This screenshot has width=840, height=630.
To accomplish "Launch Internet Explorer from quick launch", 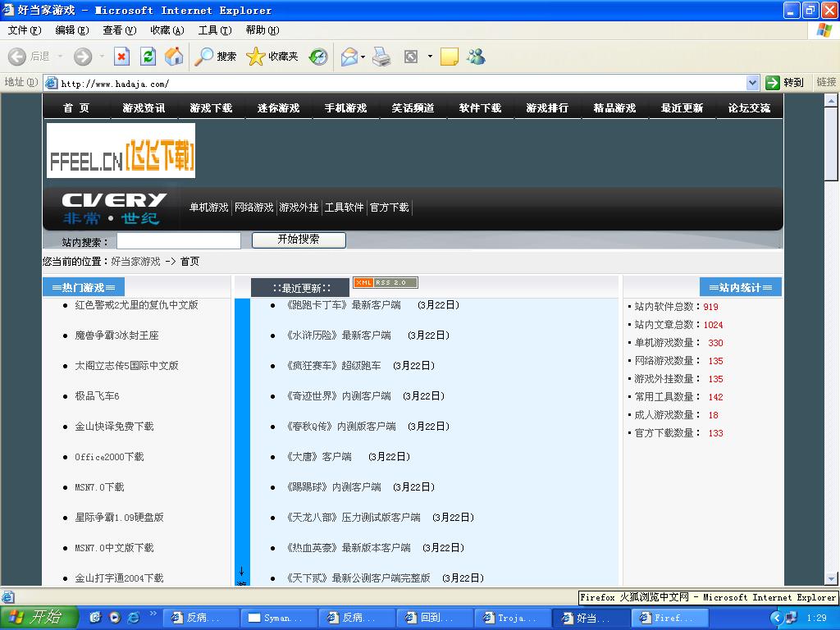I will pyautogui.click(x=134, y=618).
